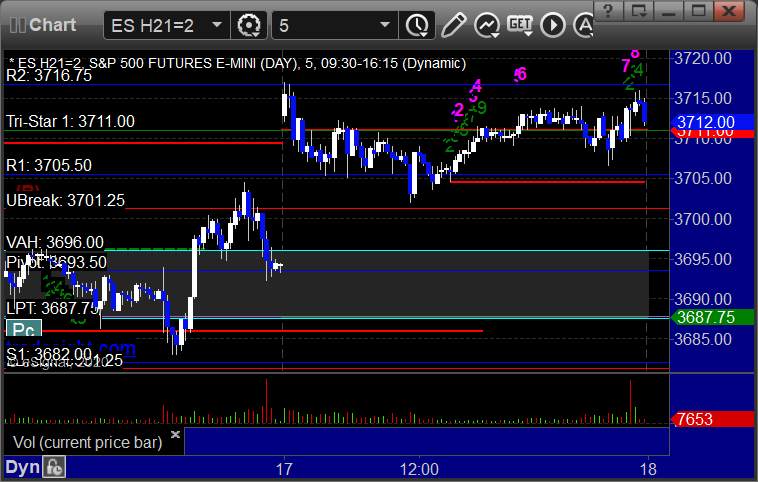This screenshot has width=758, height=482.
Task: Click the Pc marker button
Action: [24, 329]
